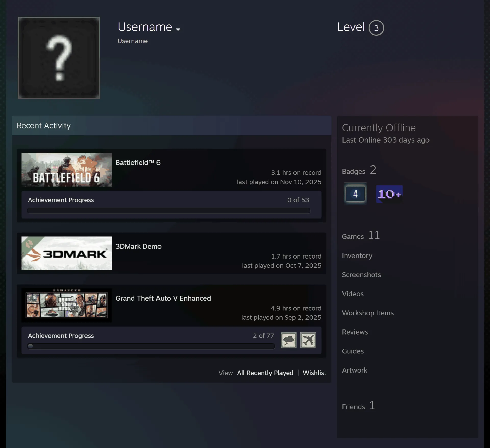Open the Battlefield 6 game banner

tap(67, 170)
